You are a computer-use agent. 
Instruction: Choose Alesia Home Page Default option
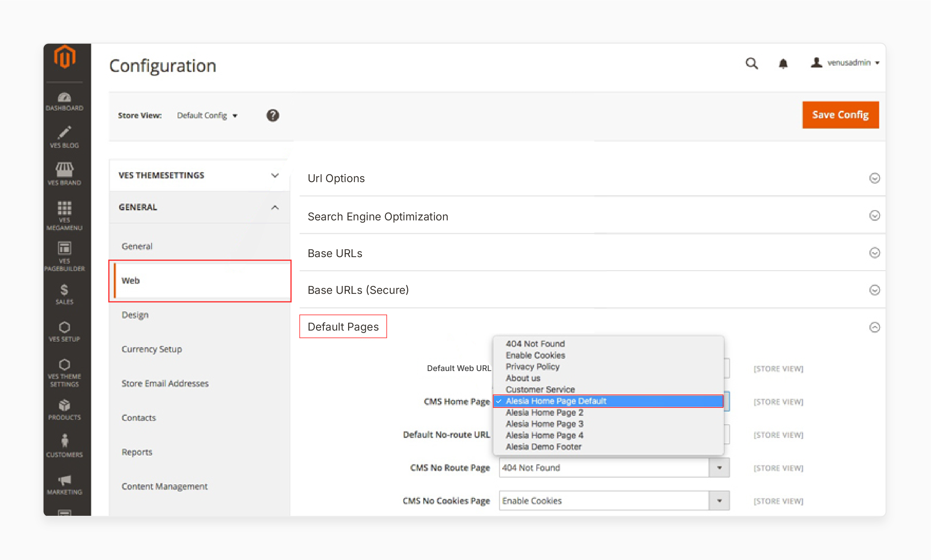click(608, 401)
